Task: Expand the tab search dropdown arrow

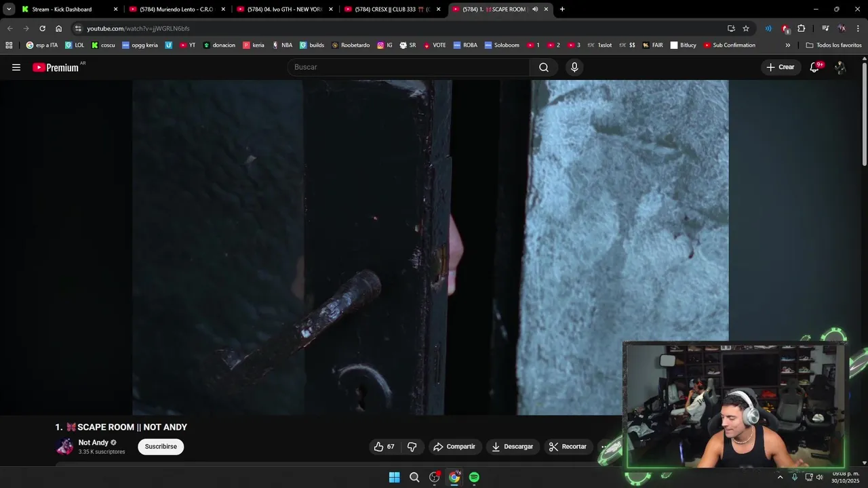Action: tap(9, 9)
